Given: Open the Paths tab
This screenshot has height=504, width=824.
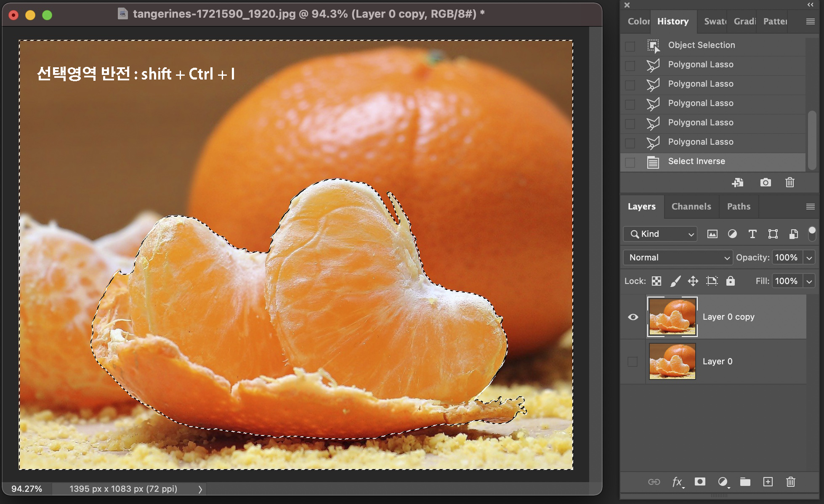Looking at the screenshot, I should tap(739, 207).
